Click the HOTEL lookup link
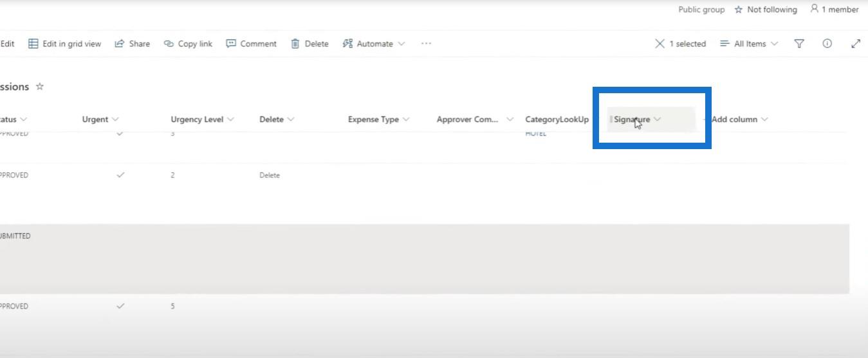Viewport: 868px width, 358px height. 535,134
